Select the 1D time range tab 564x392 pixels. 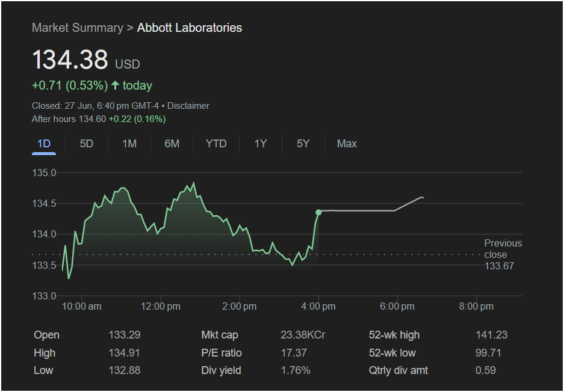pyautogui.click(x=44, y=144)
